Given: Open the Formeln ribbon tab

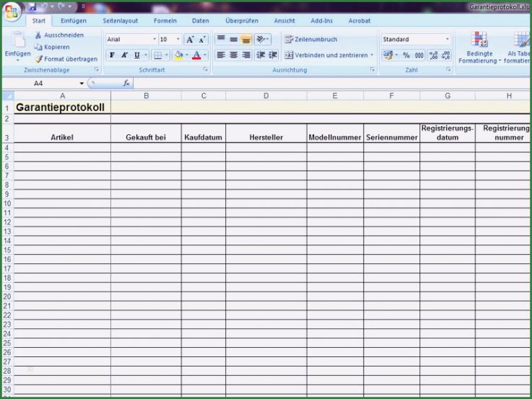Looking at the screenshot, I should pyautogui.click(x=165, y=21).
